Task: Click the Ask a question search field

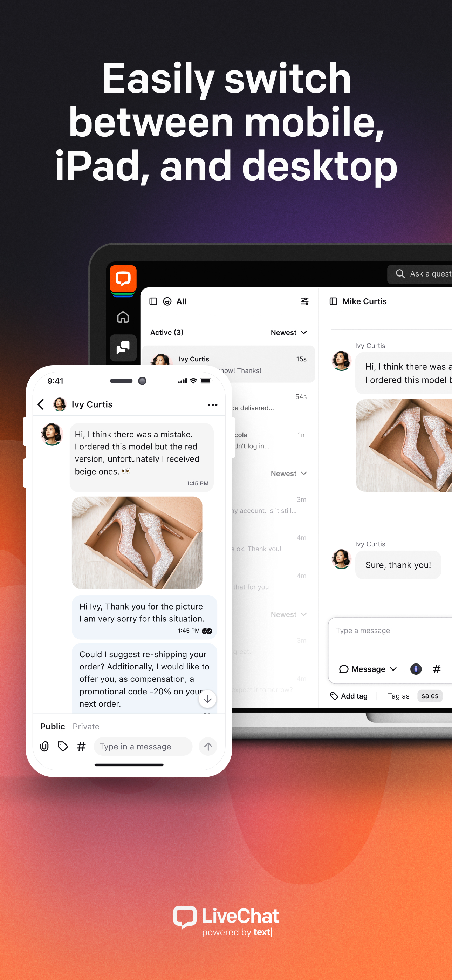Action: (420, 274)
